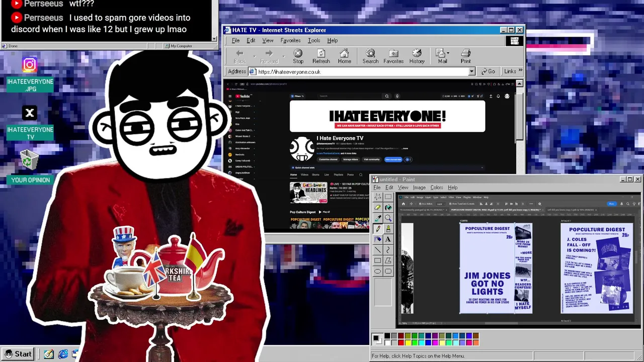Open the Favorites toolbar button in Explorer
This screenshot has width=644, height=362.
pos(393,56)
